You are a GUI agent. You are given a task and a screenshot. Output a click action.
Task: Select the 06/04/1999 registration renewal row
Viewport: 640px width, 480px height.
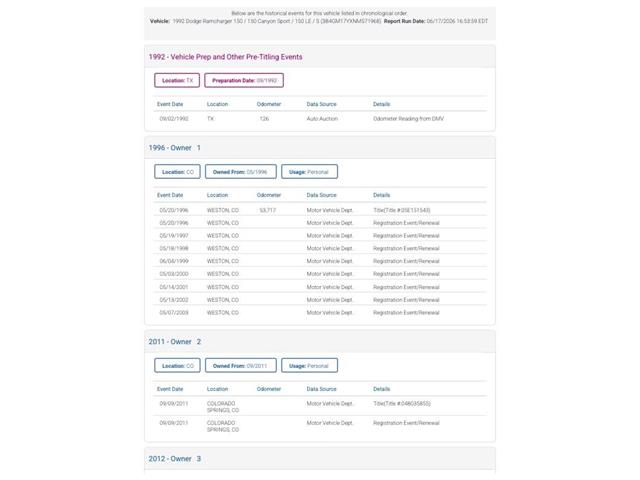click(320, 261)
